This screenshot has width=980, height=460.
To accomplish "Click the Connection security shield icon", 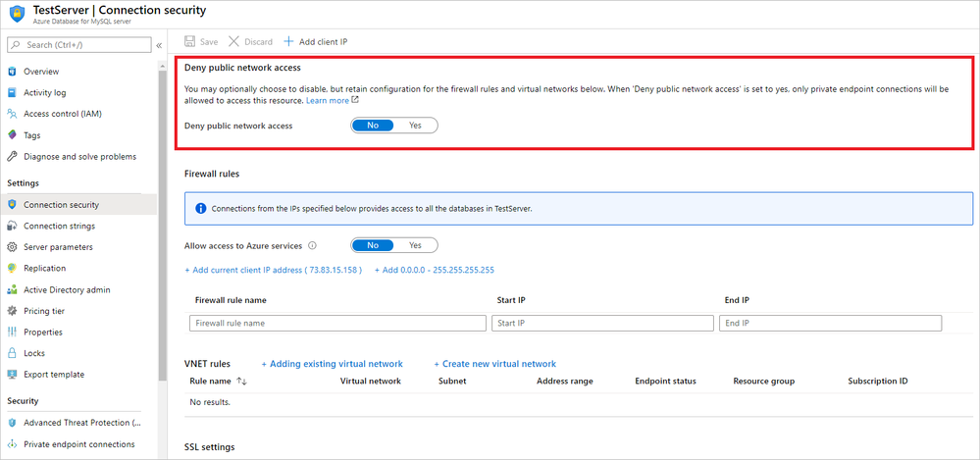I will coord(11,204).
